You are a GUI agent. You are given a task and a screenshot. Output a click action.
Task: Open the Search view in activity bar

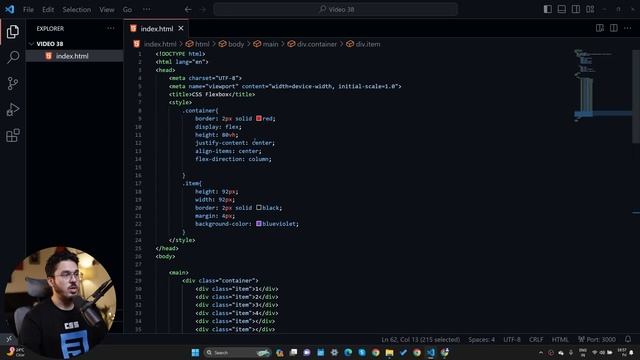point(13,57)
